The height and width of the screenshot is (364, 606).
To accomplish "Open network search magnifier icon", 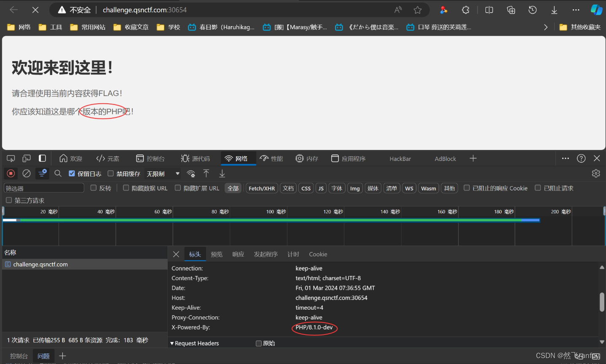I will point(58,173).
